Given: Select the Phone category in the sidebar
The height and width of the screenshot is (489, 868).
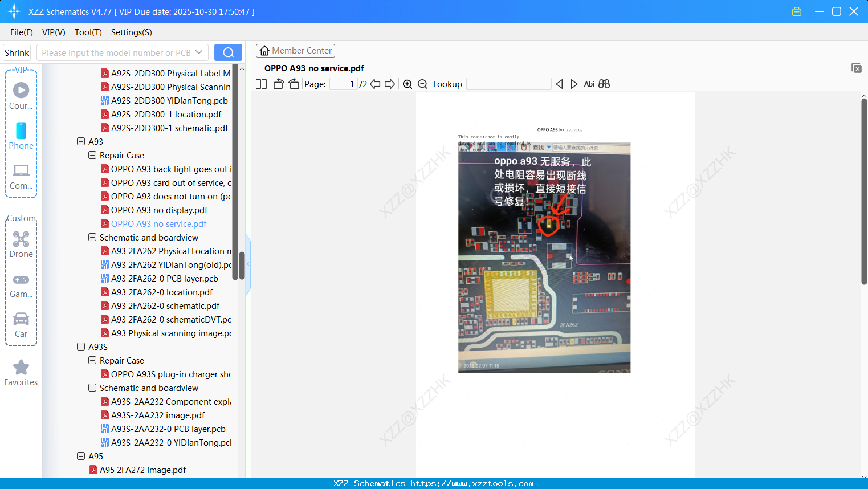Looking at the screenshot, I should coord(21,136).
